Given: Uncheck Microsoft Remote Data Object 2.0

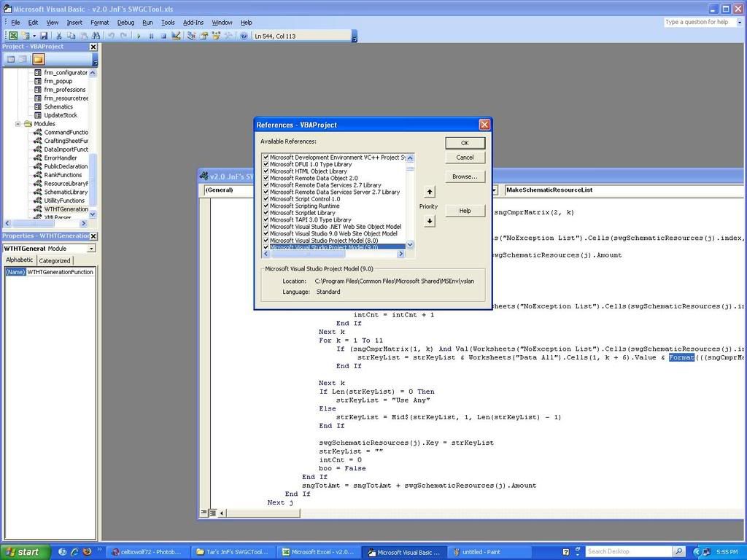Looking at the screenshot, I should [266, 178].
